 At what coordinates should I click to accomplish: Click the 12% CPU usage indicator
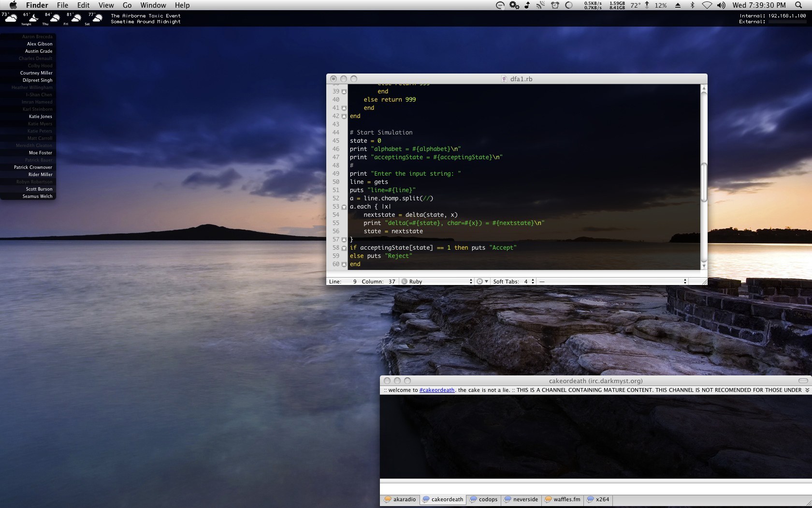[661, 5]
